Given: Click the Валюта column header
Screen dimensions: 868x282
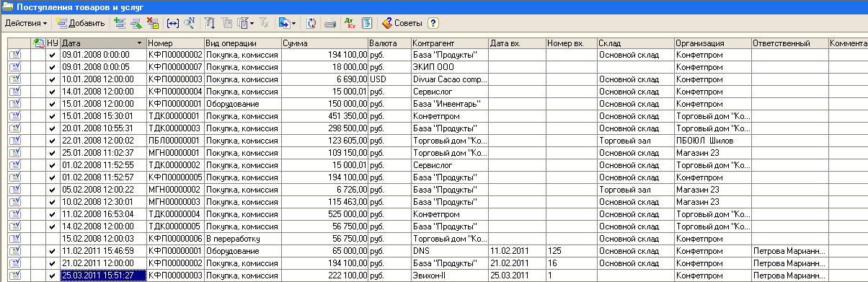Looking at the screenshot, I should coord(389,43).
